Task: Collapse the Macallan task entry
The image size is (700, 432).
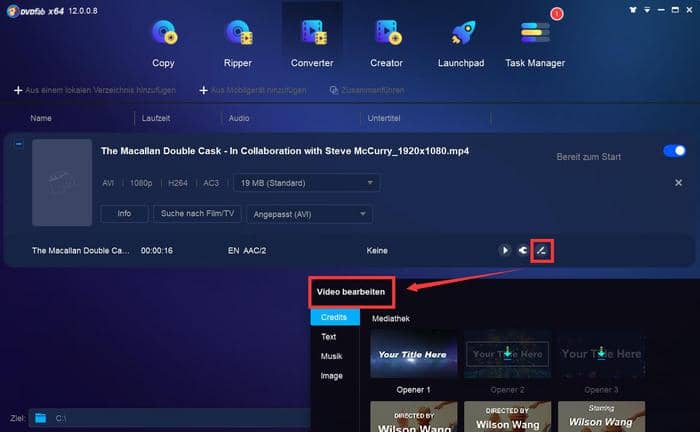Action: (19, 144)
